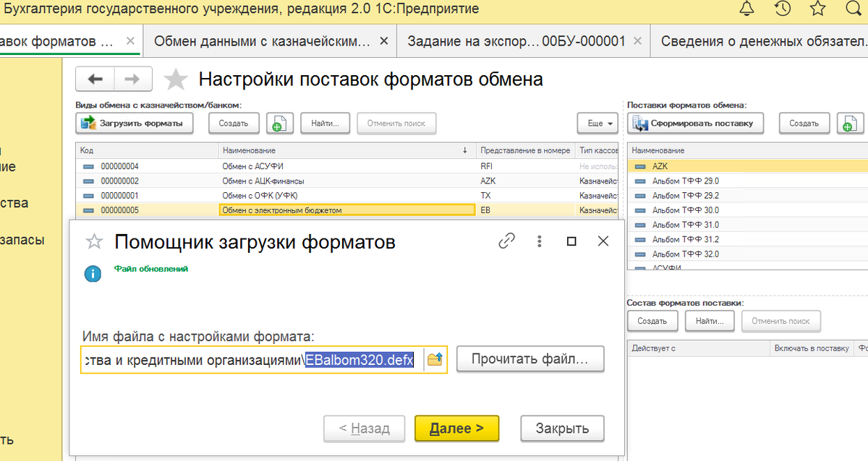Click the Включать в поставку column header

pos(812,348)
